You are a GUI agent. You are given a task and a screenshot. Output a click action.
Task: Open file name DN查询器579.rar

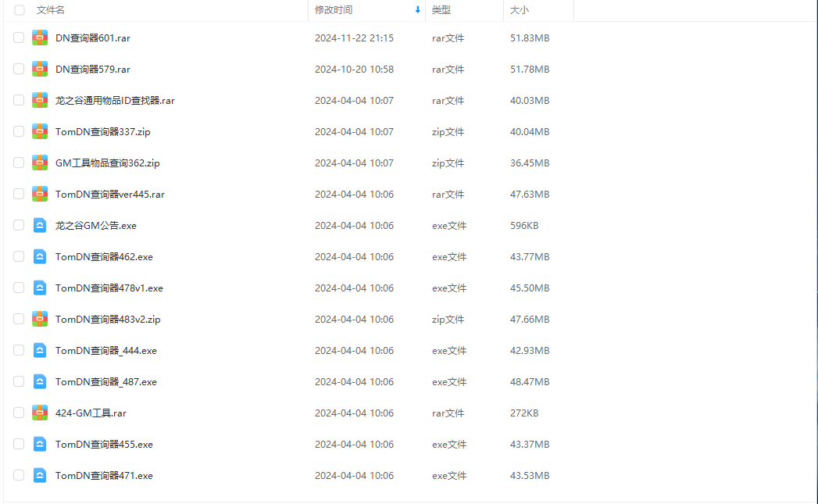[x=93, y=70]
